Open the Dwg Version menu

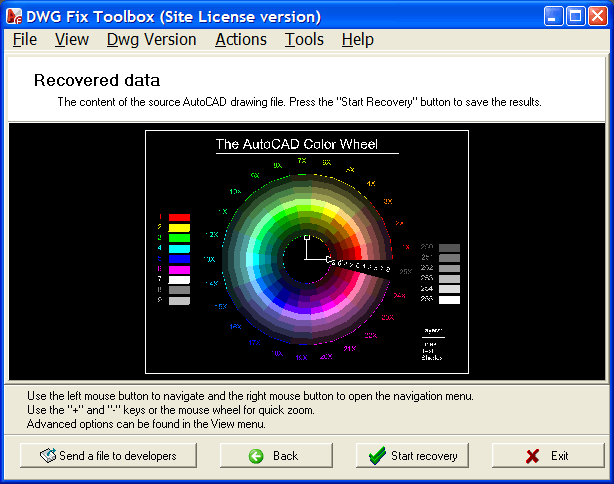point(151,40)
